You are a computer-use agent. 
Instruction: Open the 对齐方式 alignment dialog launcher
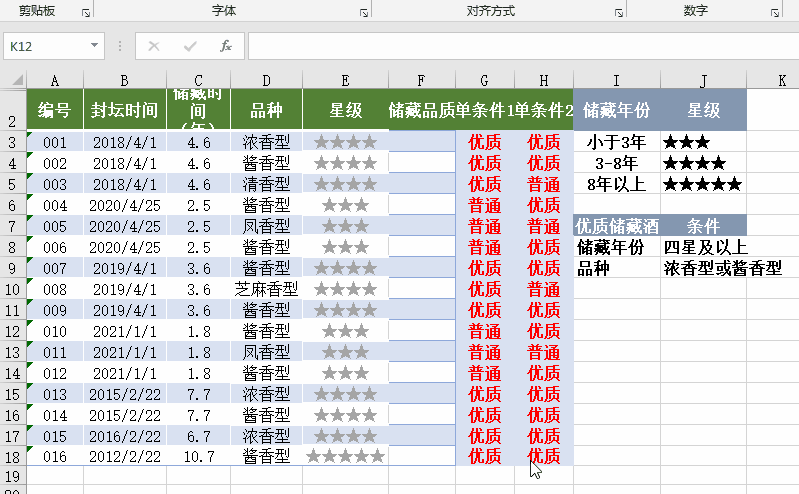pos(618,13)
